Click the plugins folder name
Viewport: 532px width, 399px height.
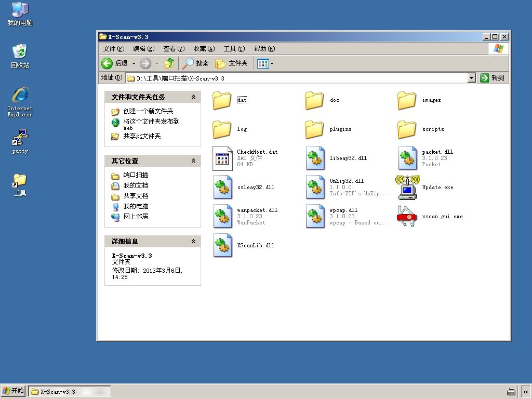point(341,129)
